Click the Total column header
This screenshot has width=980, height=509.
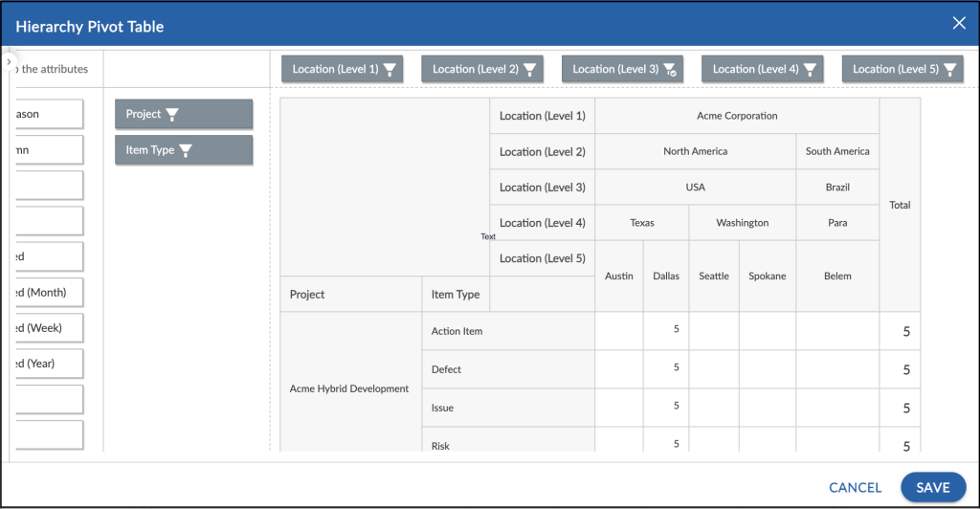pyautogui.click(x=900, y=205)
